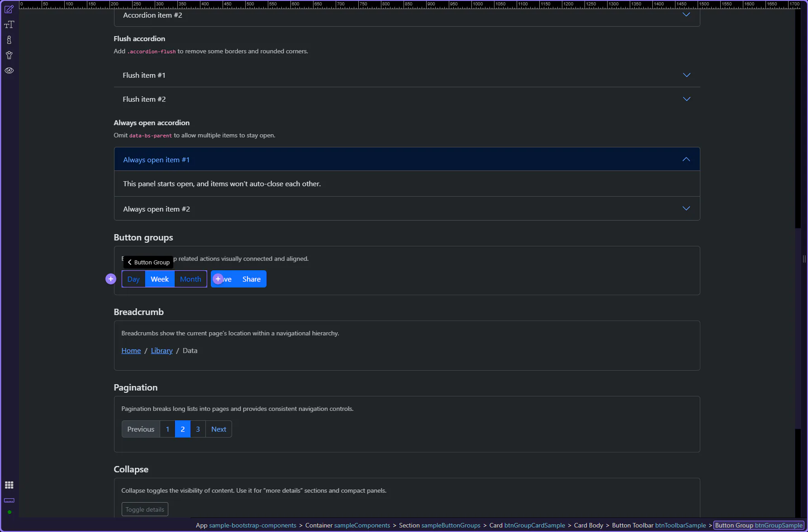Click the Library breadcrumb link
Viewport: 808px width, 532px height.
click(x=162, y=351)
